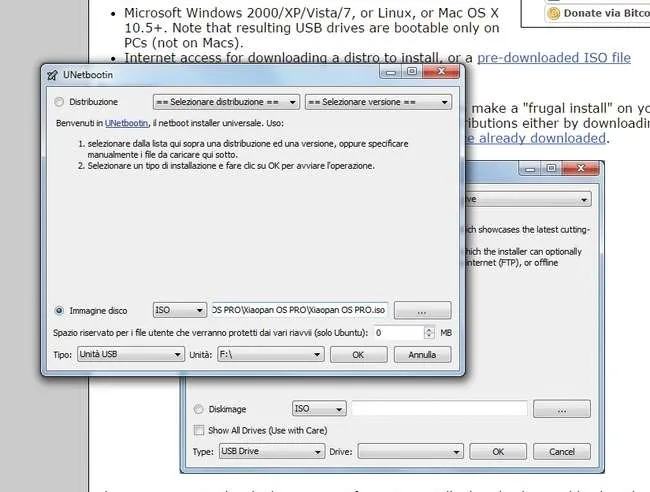The width and height of the screenshot is (650, 492).
Task: Click the Bitcoin coin icon on Donate button
Action: (553, 14)
